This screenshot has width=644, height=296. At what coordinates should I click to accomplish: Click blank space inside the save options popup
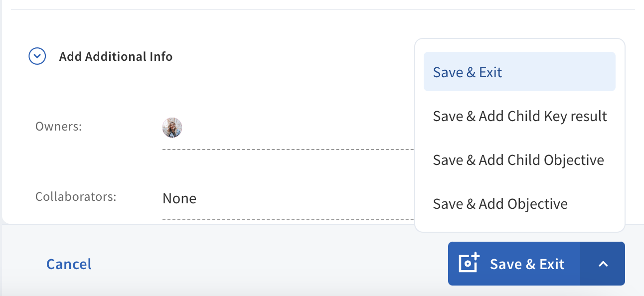[519, 227]
